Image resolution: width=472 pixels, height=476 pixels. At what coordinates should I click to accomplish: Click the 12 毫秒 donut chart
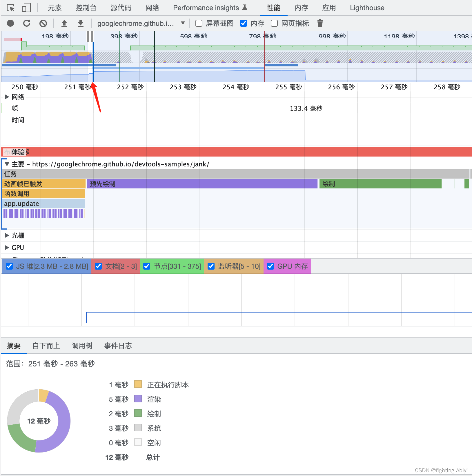(x=39, y=421)
